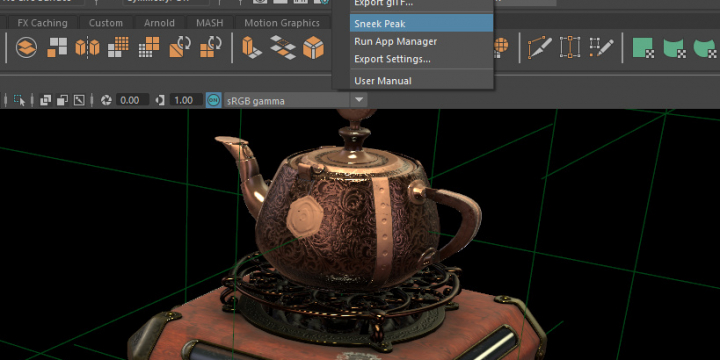Open the MASH shelf tab

point(209,23)
